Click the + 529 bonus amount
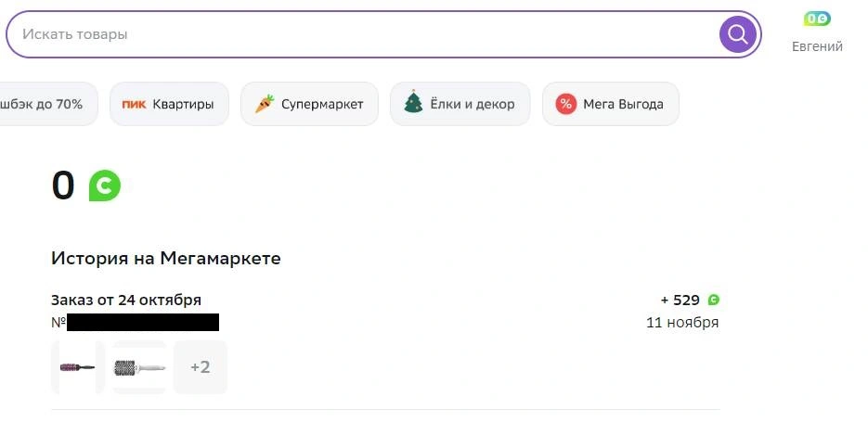 click(x=680, y=301)
